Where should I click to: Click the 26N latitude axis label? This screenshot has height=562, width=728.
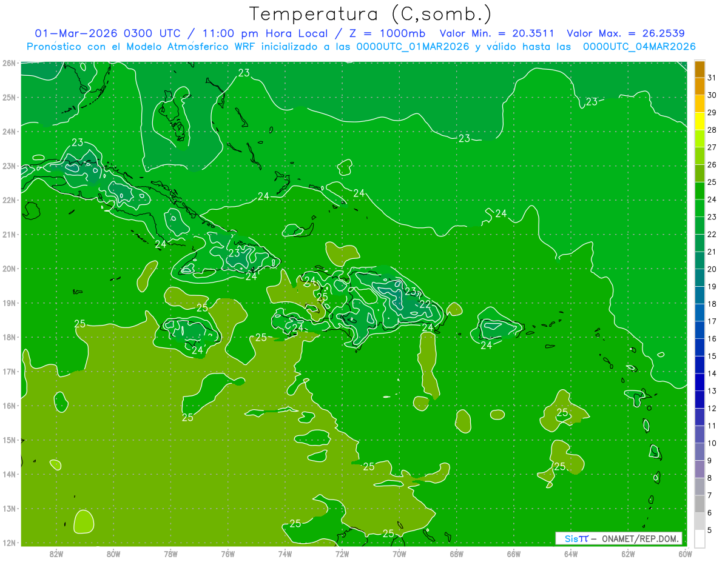click(8, 63)
